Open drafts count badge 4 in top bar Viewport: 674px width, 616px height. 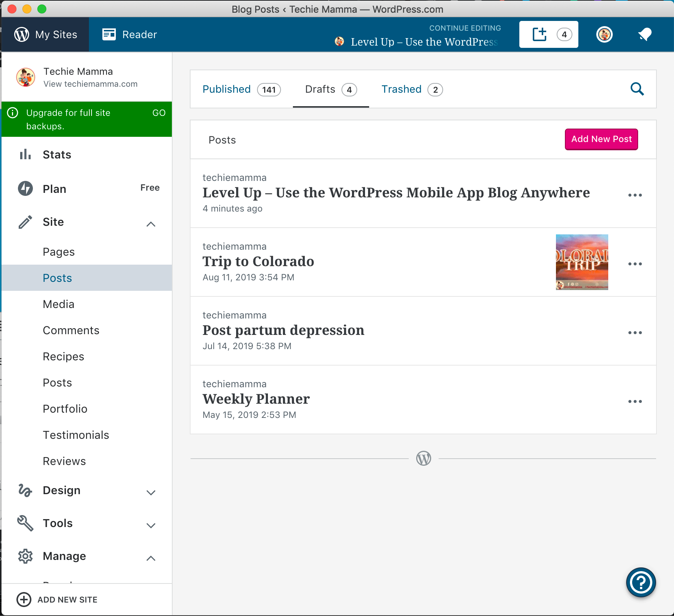point(564,34)
